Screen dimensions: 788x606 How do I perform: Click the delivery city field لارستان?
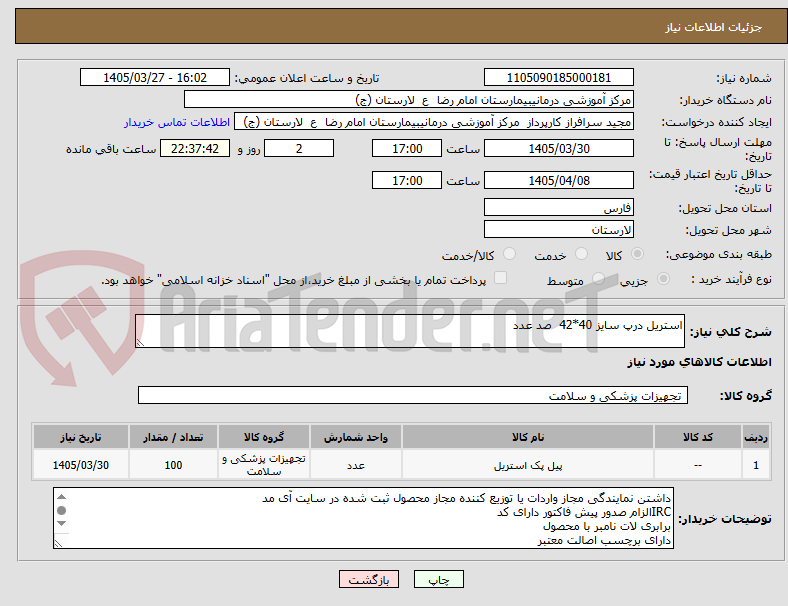(558, 229)
